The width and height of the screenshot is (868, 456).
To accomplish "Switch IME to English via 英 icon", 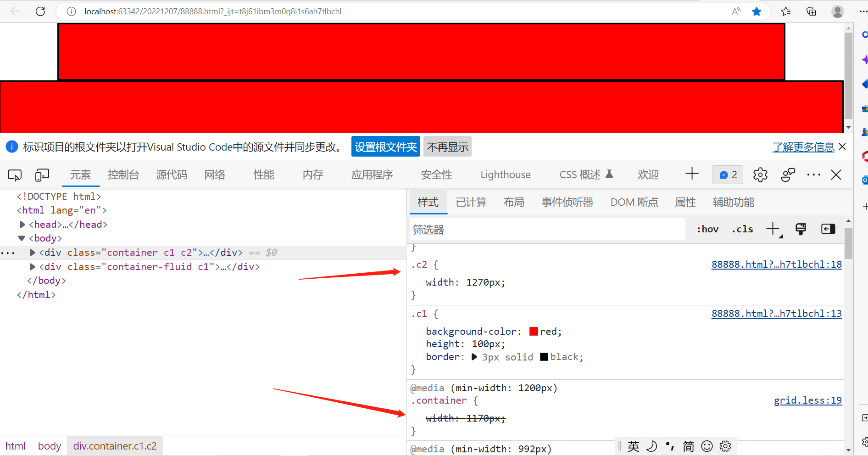I will coord(634,446).
